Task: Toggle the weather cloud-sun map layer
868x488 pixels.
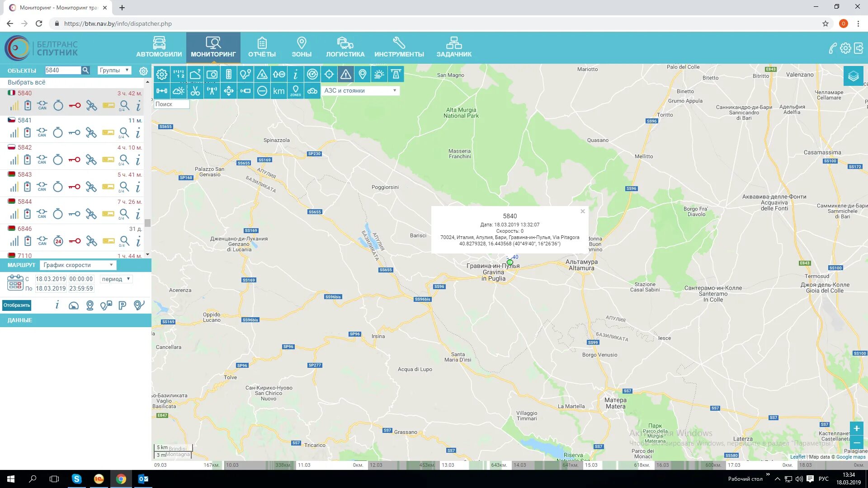Action: click(179, 91)
